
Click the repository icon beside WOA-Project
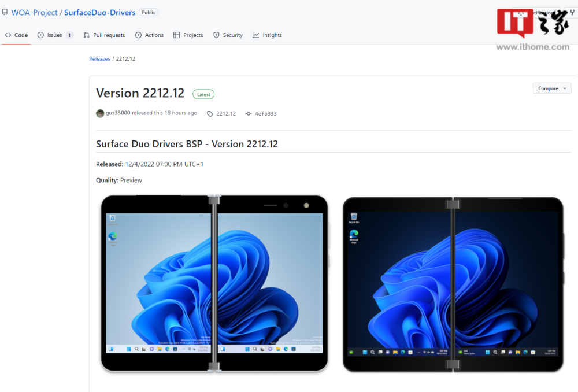click(5, 12)
